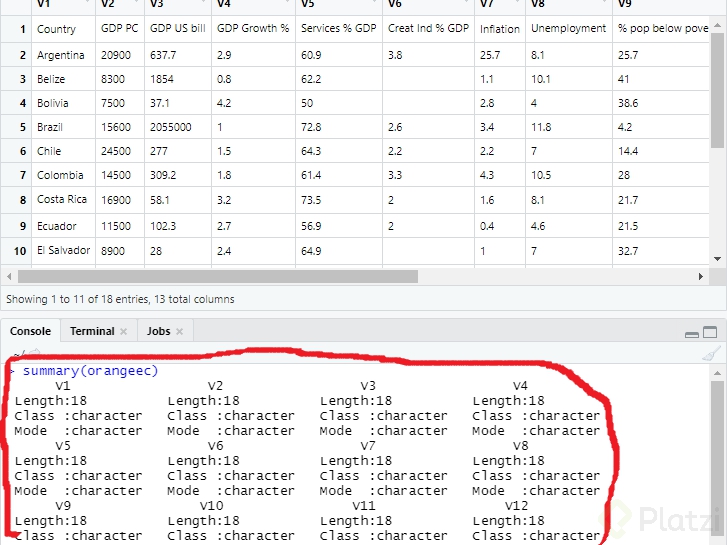This screenshot has width=727, height=545.
Task: Select Belize's 41 poverty value
Action: [x=661, y=79]
